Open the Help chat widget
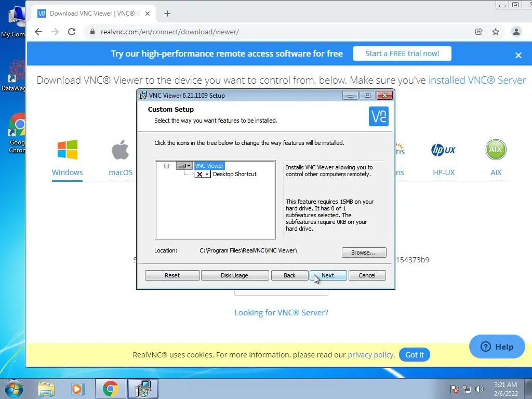This screenshot has width=532, height=399. click(497, 347)
